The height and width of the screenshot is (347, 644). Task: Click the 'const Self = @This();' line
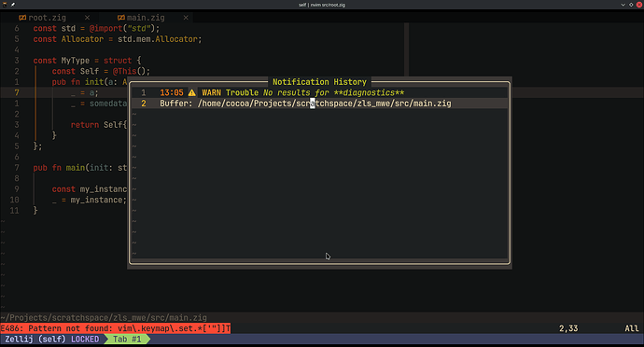coord(101,71)
